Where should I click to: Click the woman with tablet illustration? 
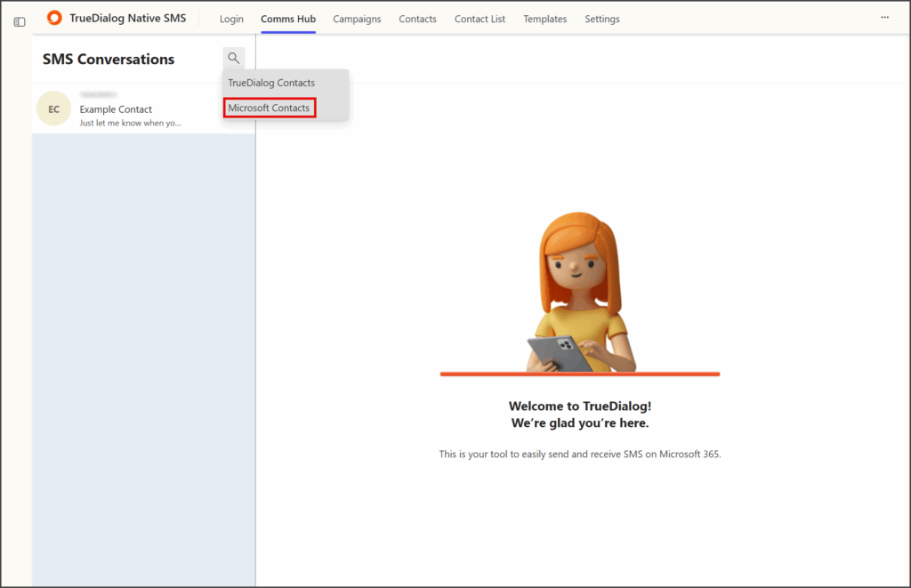[x=580, y=293]
